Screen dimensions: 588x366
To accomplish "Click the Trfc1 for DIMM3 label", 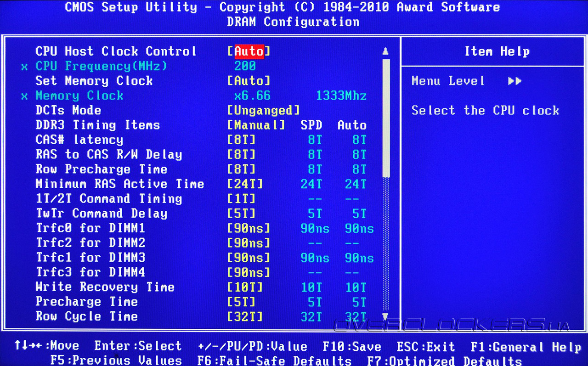I will point(90,258).
